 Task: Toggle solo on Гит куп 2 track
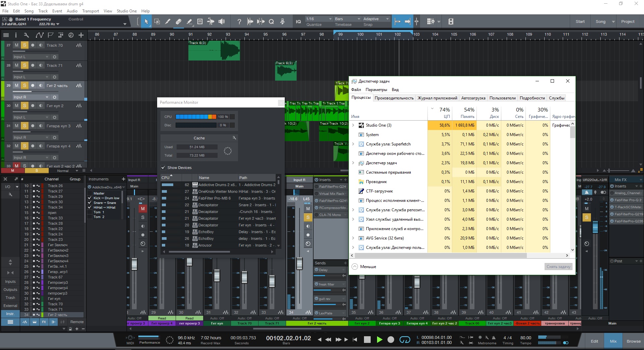pos(25,105)
